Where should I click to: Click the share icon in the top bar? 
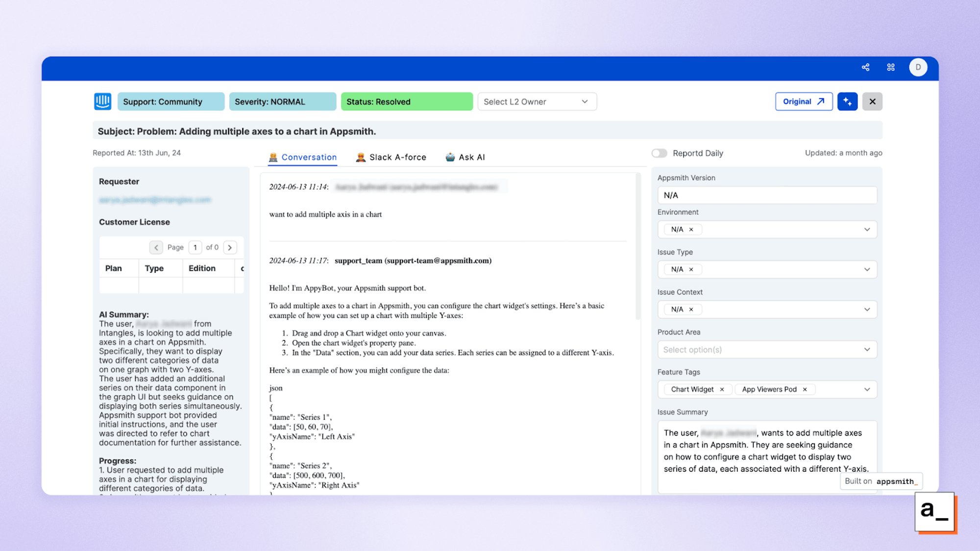click(865, 67)
